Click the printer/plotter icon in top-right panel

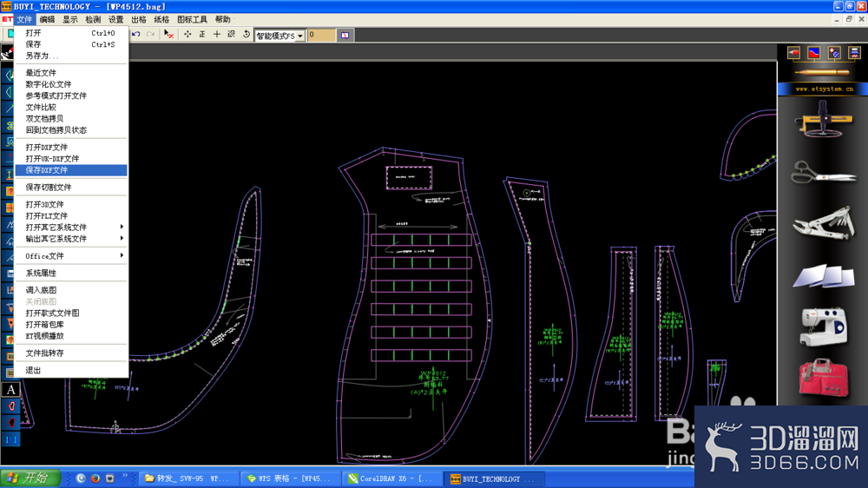(x=855, y=53)
